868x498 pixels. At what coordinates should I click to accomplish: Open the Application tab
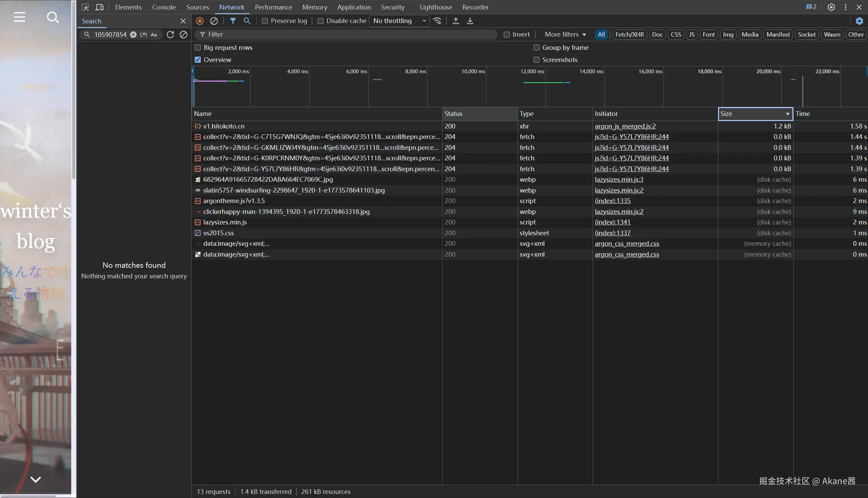354,7
